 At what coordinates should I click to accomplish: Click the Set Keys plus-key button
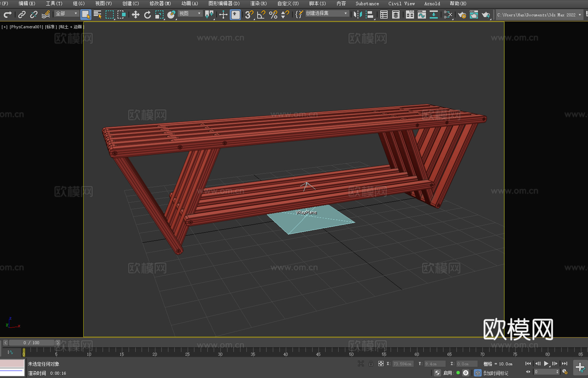pyautogui.click(x=580, y=368)
